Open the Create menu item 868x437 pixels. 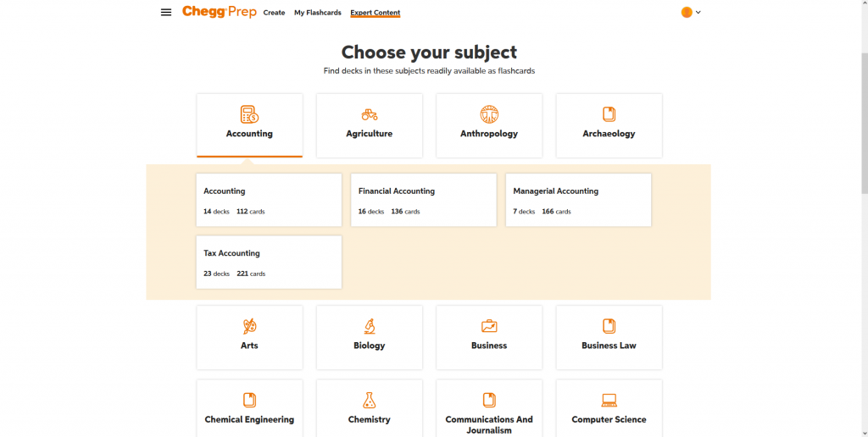(274, 13)
